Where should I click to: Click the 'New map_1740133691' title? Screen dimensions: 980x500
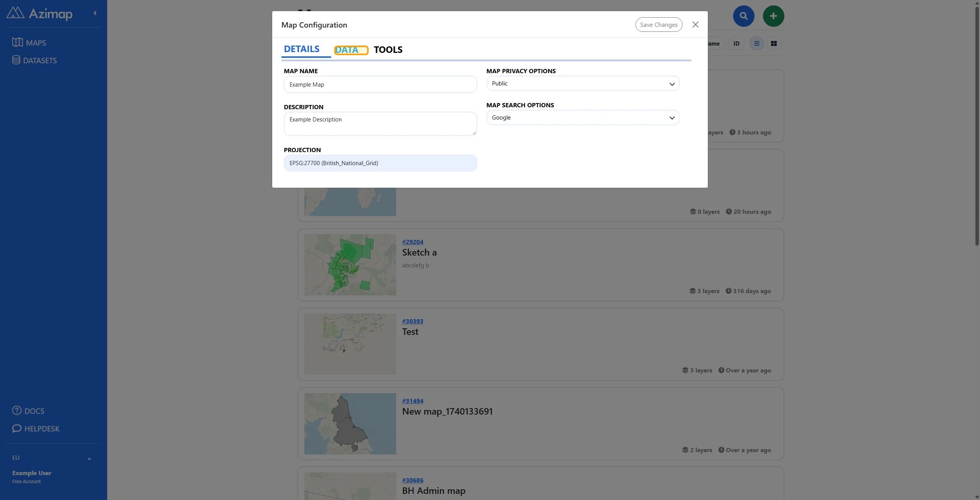pyautogui.click(x=447, y=411)
